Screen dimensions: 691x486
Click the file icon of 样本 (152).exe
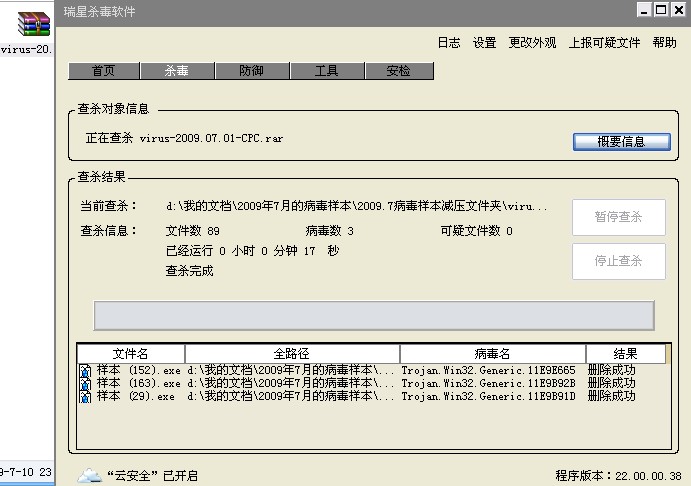click(x=85, y=371)
